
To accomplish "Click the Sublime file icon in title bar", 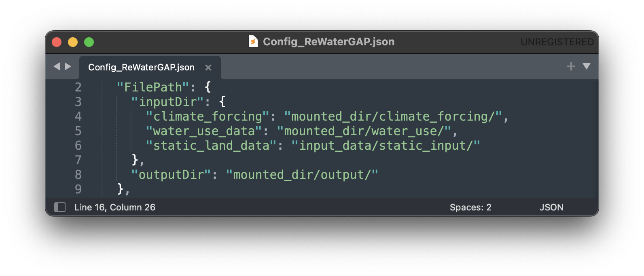I will [x=253, y=42].
